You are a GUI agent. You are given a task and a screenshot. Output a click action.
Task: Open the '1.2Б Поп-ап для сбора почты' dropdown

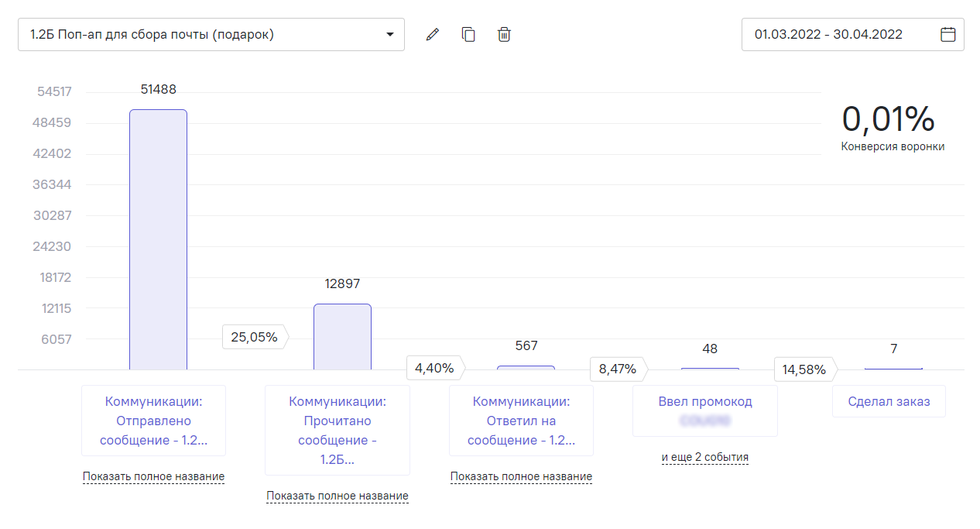pos(211,35)
